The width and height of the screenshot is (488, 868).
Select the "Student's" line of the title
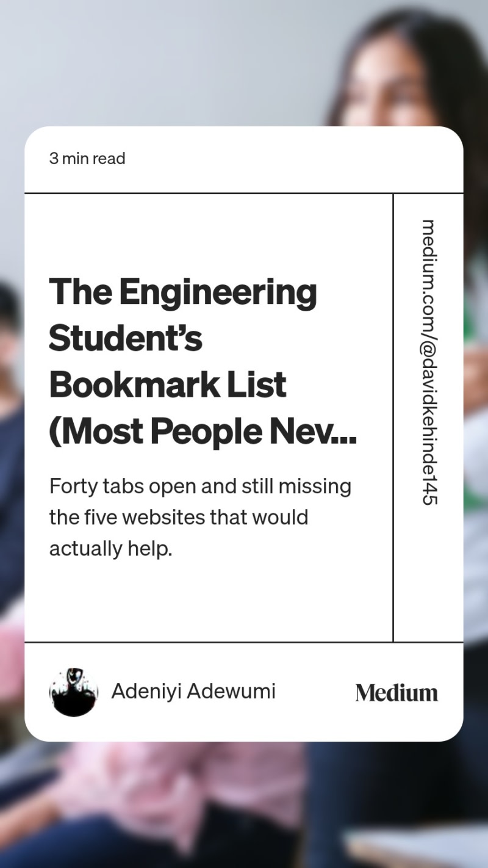coord(125,338)
